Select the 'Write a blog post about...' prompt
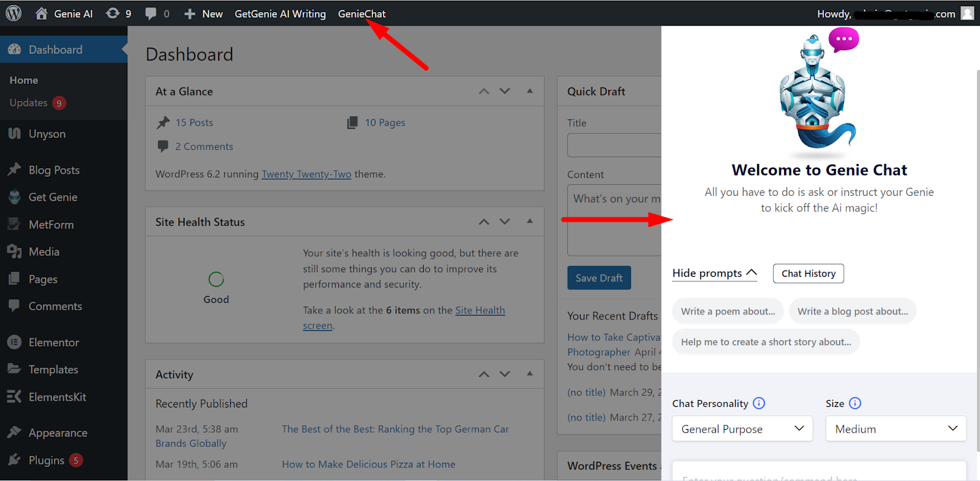980x481 pixels. coord(853,311)
